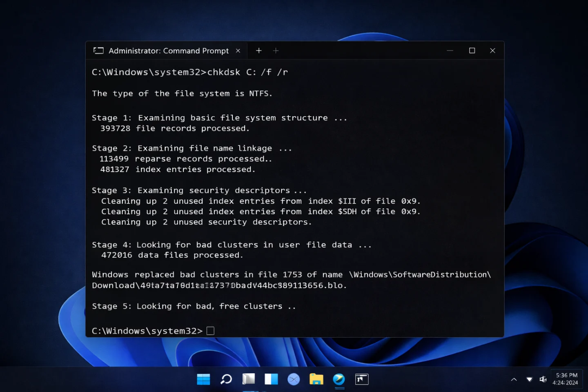Screen dimensions: 588x392
Task: Click 'Stage 4: Looking for bad clusters' line
Action: (x=232, y=245)
